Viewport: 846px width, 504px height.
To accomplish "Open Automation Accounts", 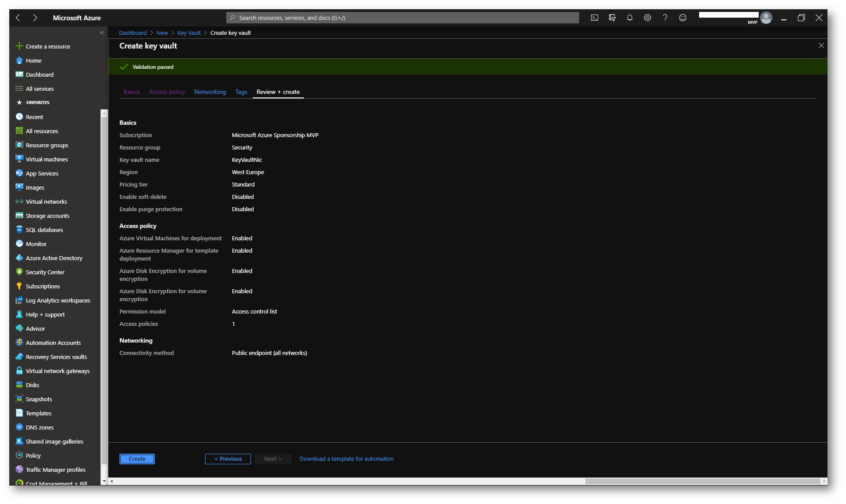I will click(53, 343).
